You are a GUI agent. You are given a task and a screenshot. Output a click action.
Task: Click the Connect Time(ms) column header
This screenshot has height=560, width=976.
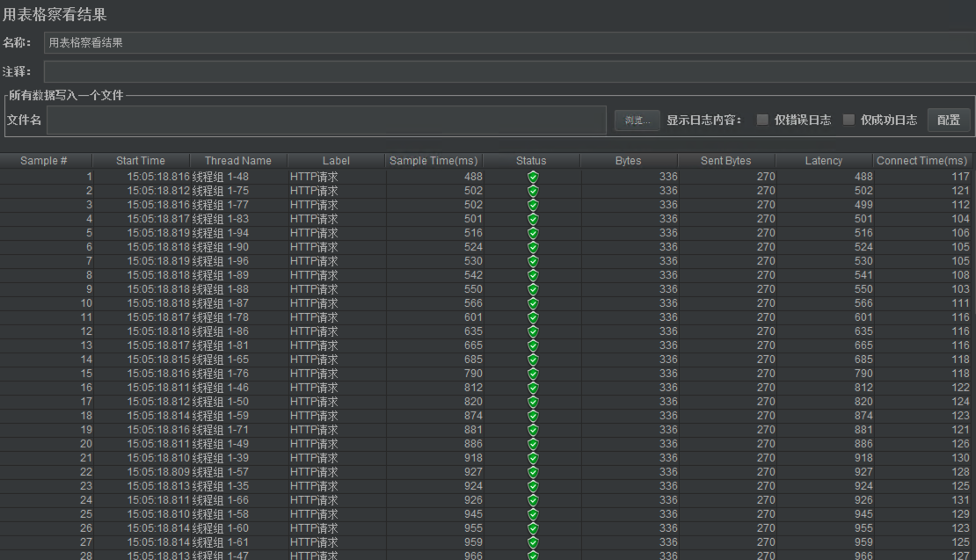pyautogui.click(x=921, y=161)
